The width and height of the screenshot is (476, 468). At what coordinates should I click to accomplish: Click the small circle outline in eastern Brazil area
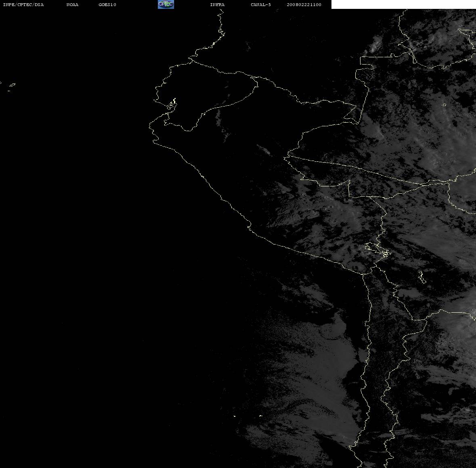(444, 105)
